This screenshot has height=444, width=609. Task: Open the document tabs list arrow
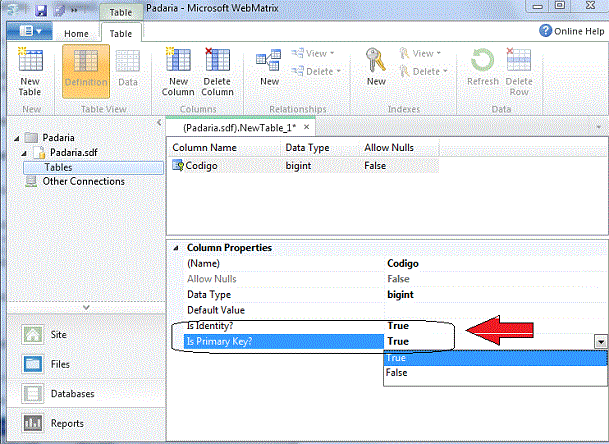tap(599, 127)
